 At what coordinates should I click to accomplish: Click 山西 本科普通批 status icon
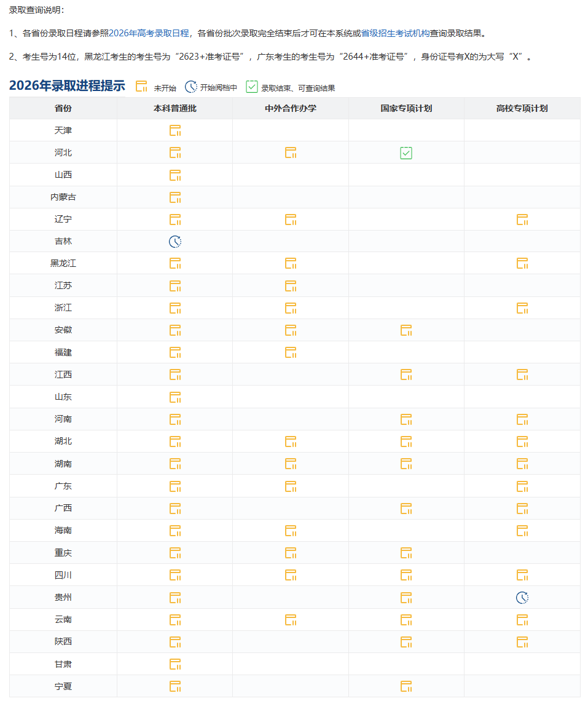coord(175,175)
